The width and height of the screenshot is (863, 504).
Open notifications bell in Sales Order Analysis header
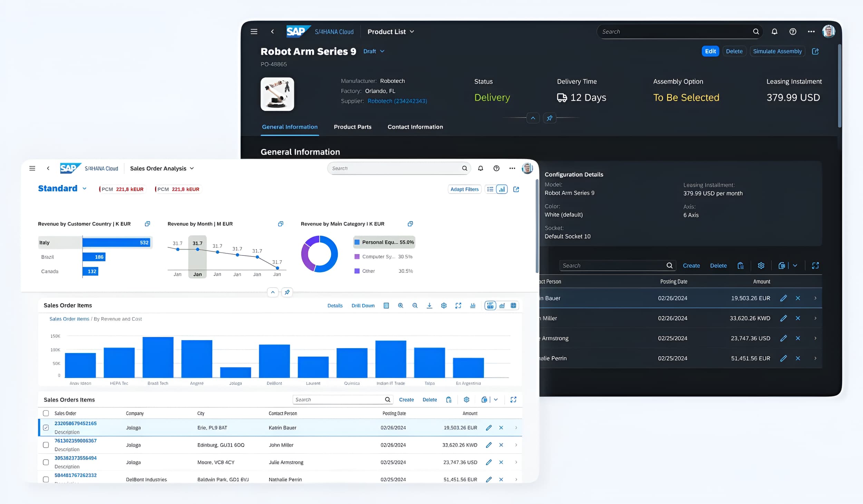click(x=480, y=168)
